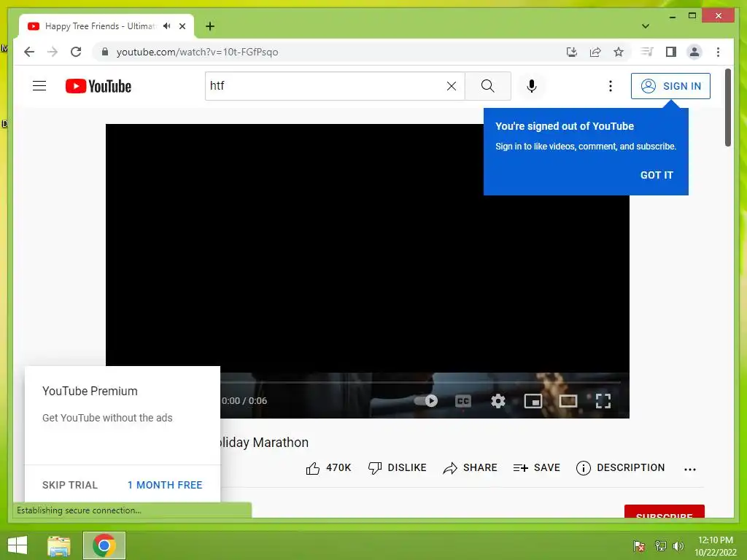
Task: Open File Explorer from the taskbar
Action: pyautogui.click(x=59, y=545)
